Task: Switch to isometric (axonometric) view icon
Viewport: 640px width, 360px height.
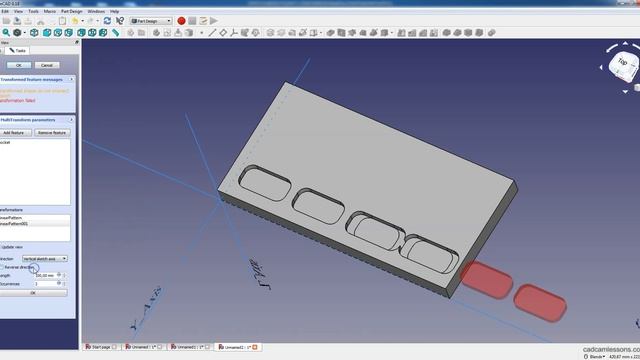Action: click(x=34, y=33)
